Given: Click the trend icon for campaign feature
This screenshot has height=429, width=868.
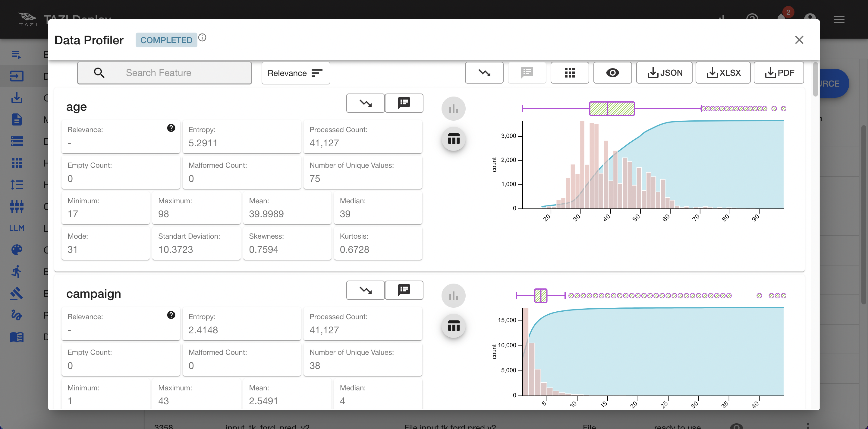Looking at the screenshot, I should point(365,290).
